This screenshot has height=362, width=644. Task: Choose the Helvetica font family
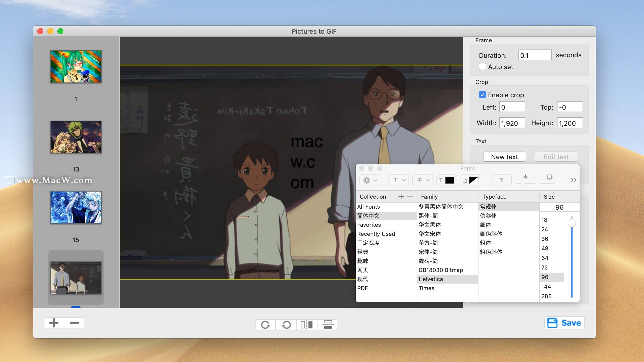coord(447,279)
